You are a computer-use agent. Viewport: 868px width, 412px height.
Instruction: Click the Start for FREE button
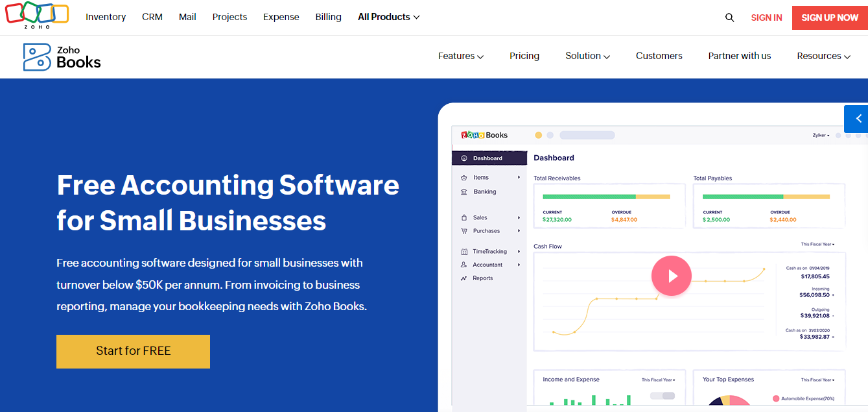click(133, 351)
